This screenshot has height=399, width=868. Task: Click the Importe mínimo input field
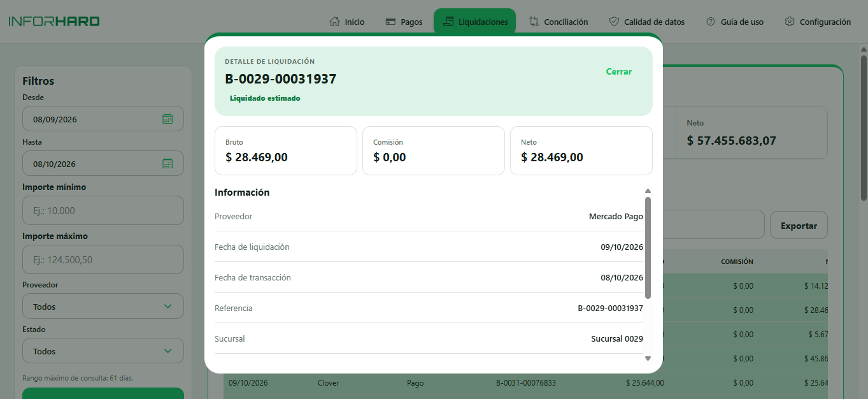pos(103,210)
